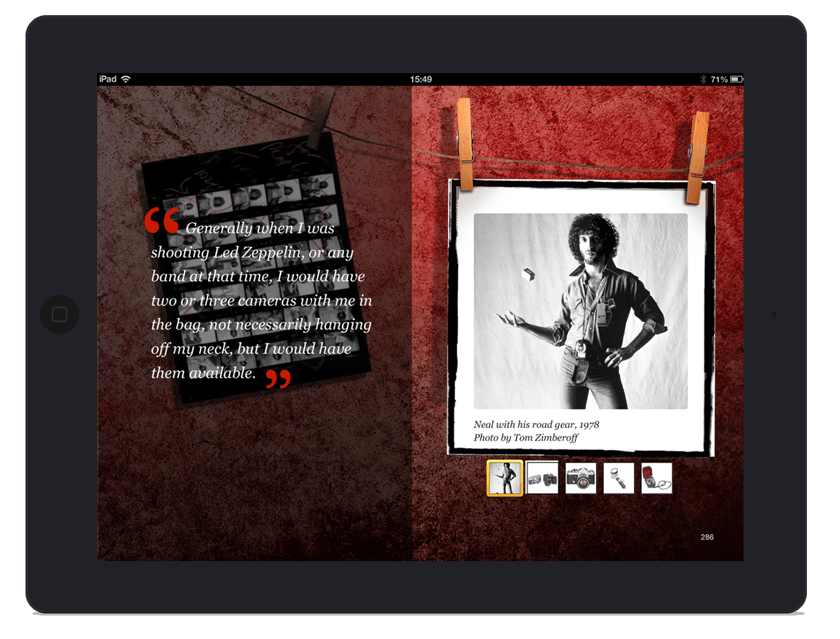Tap the Wi-Fi status icon
This screenshot has height=639, width=840.
point(125,79)
